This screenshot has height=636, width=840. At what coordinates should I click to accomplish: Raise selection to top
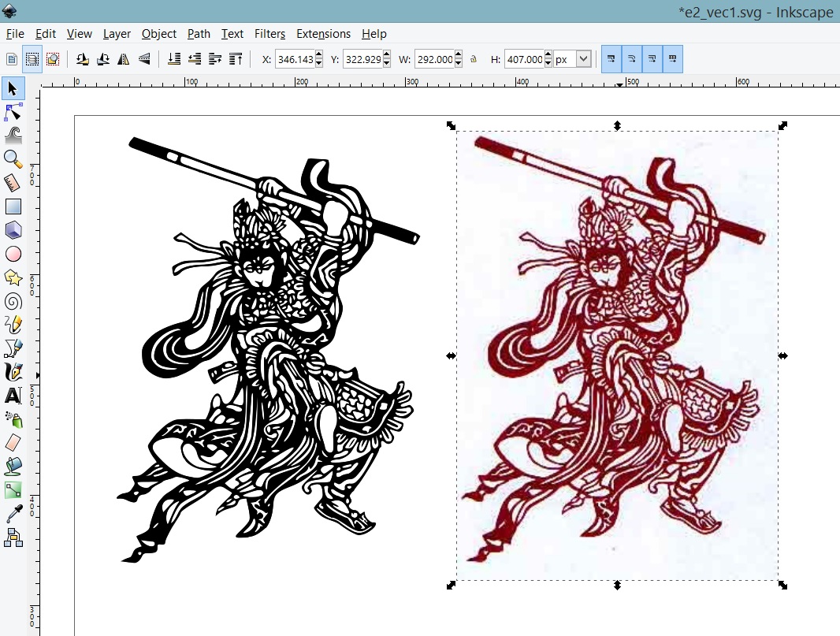[236, 59]
